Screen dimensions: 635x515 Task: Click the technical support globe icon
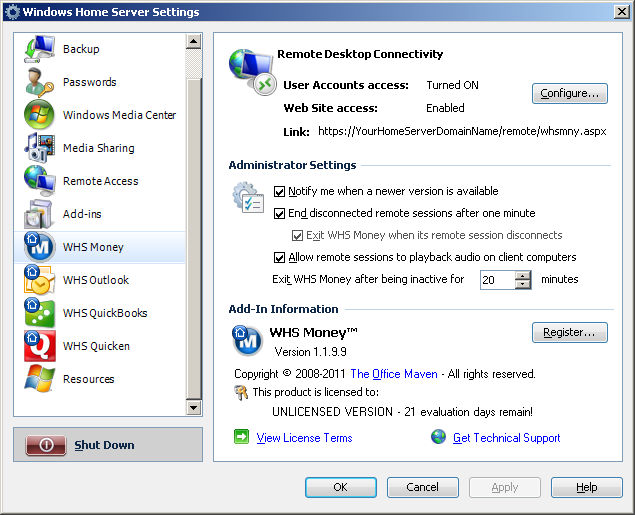tap(438, 437)
